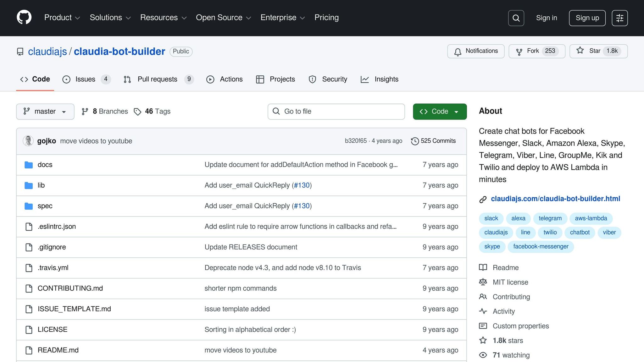This screenshot has width=644, height=362.
Task: Click the spec folder icon
Action: pyautogui.click(x=29, y=206)
